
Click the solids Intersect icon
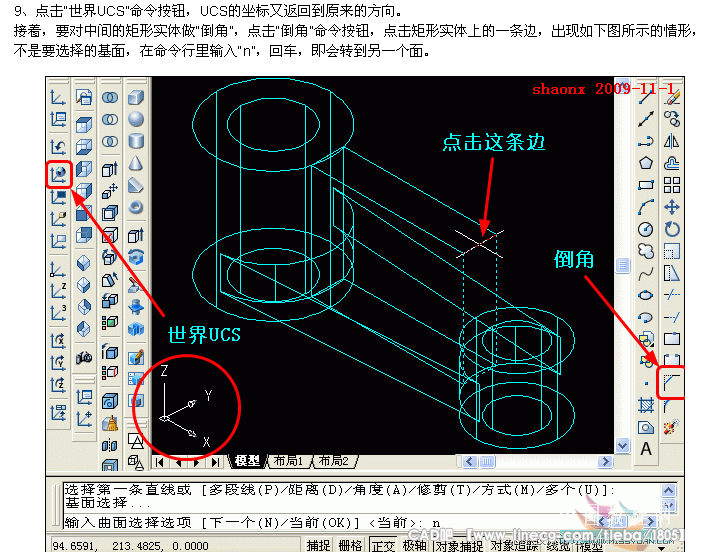click(110, 142)
